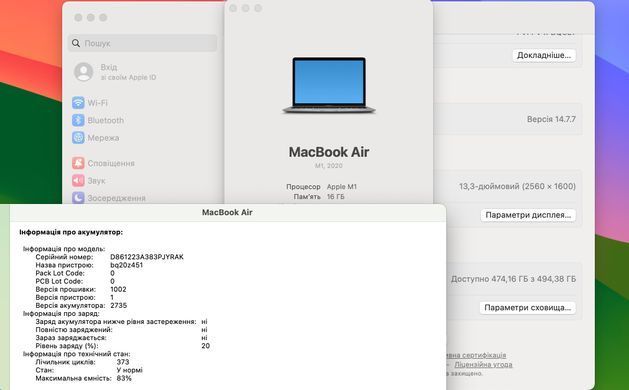Click Зараз заряджається row label
Viewport: 629px width, 390px height.
(x=71, y=338)
